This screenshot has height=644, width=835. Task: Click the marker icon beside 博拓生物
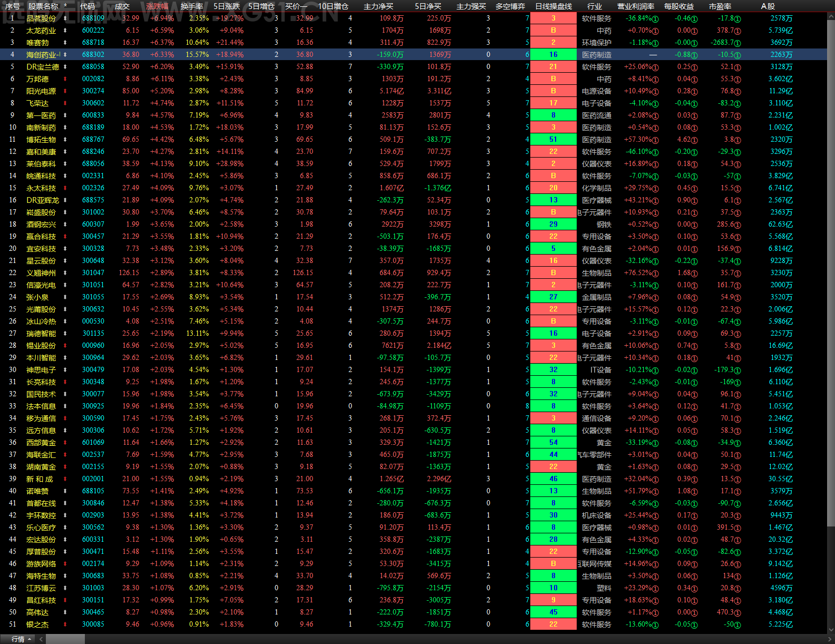[x=65, y=140]
